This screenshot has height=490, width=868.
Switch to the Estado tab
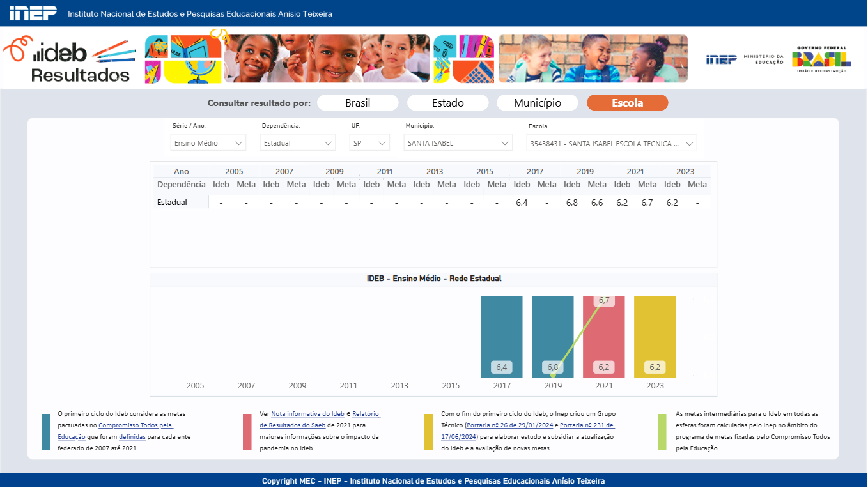coord(447,103)
